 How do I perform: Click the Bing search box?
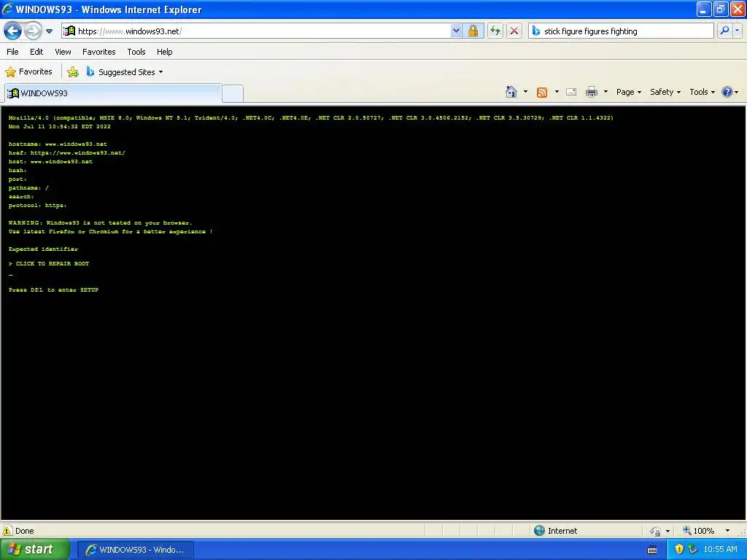pos(621,31)
